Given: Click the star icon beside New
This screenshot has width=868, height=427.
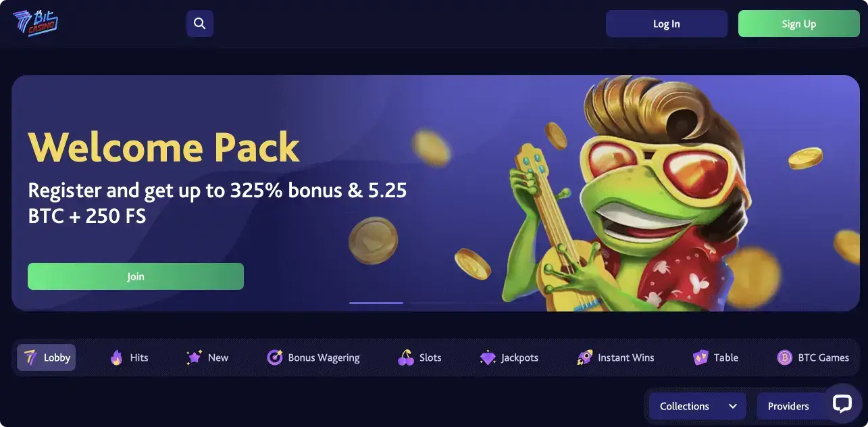Looking at the screenshot, I should coord(195,357).
